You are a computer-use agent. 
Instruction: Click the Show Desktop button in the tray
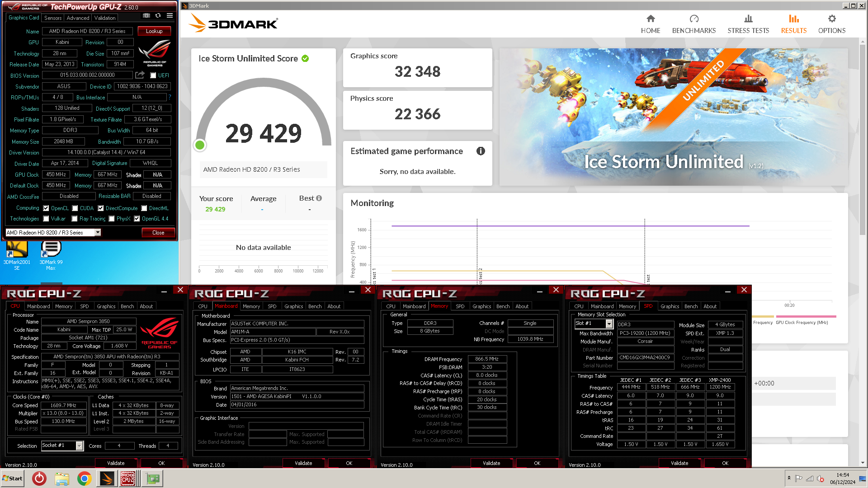(x=863, y=479)
